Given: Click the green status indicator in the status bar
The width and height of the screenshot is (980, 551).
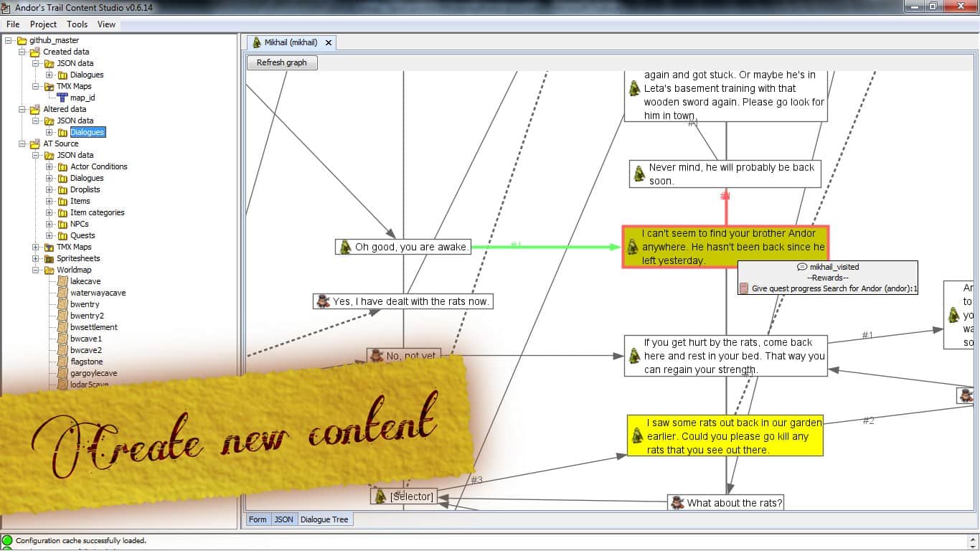Looking at the screenshot, I should (x=7, y=541).
